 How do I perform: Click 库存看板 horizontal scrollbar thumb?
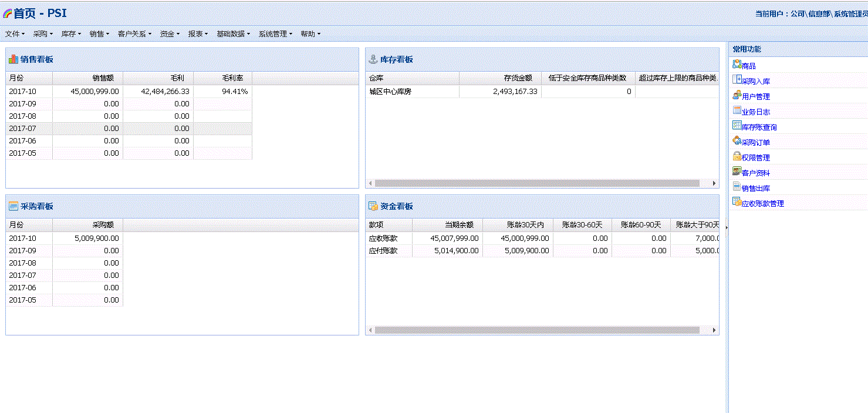coord(537,183)
